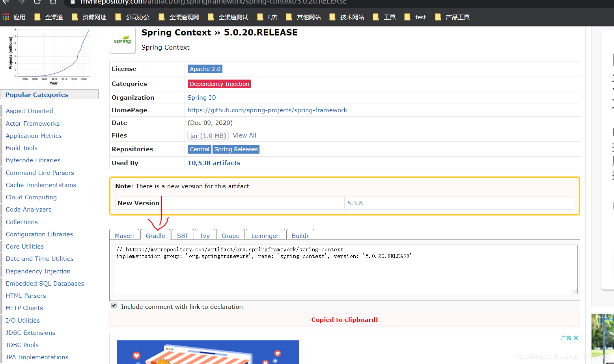Open the 资源网址 bookmark folder
Viewport: 614px width, 364px height.
tap(89, 17)
